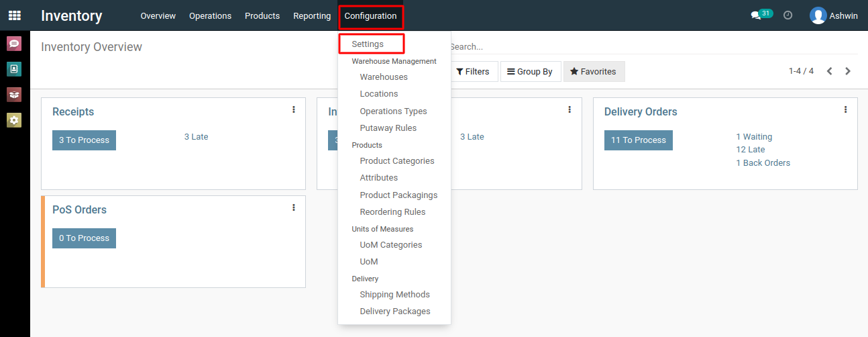Image resolution: width=868 pixels, height=337 pixels.
Task: Open the Ashwin user menu
Action: [834, 15]
